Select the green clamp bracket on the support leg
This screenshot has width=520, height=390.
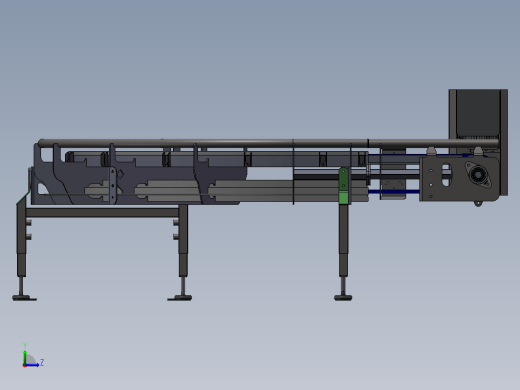(344, 186)
